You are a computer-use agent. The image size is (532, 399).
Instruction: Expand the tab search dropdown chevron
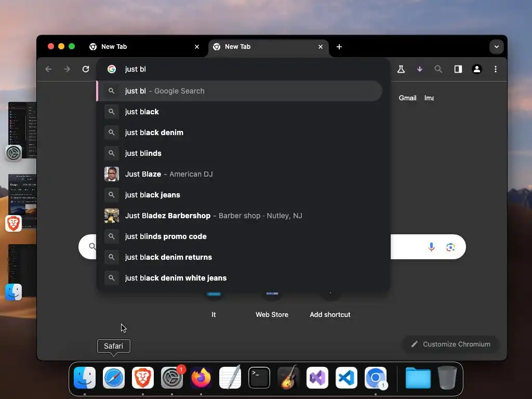coord(496,47)
